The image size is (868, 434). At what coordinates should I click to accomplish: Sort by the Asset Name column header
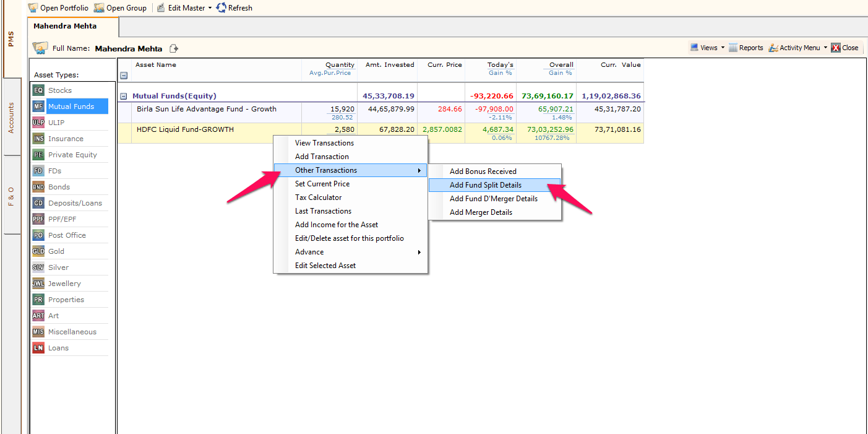156,64
